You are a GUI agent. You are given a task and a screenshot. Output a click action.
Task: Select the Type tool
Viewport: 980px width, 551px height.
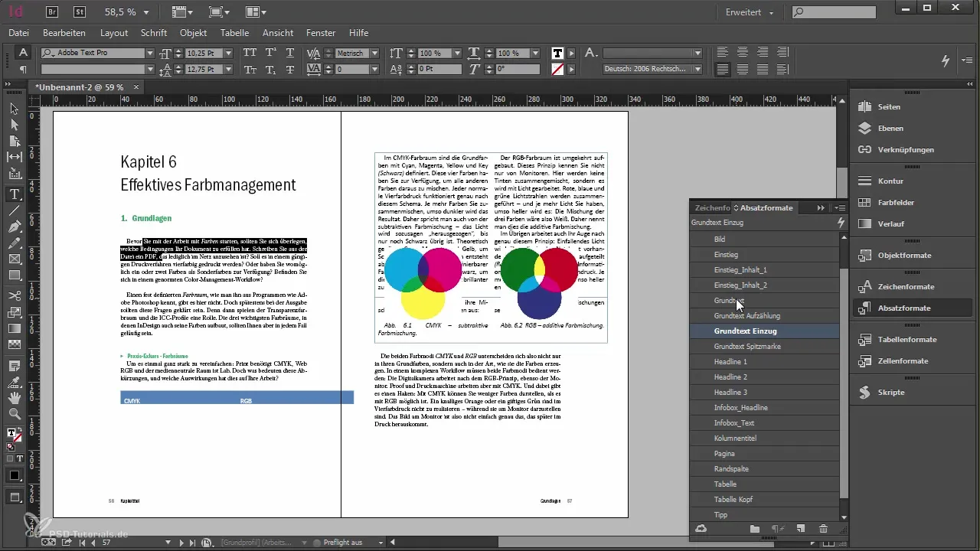click(x=14, y=194)
